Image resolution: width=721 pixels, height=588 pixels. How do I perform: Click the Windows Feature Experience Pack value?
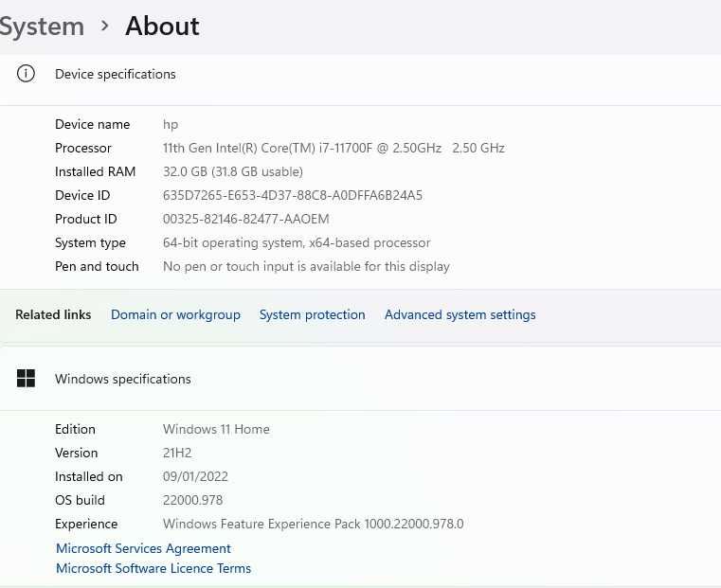pos(313,524)
